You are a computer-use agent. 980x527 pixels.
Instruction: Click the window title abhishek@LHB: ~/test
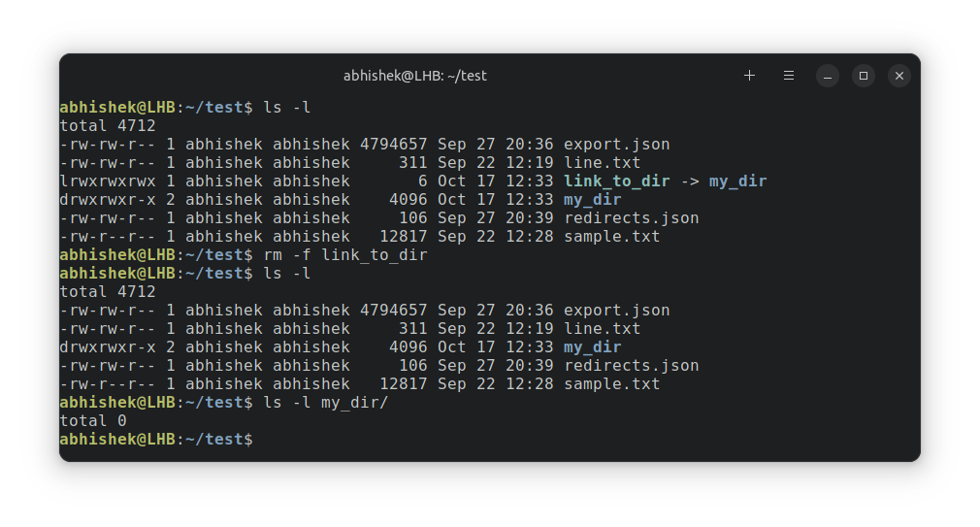click(415, 76)
